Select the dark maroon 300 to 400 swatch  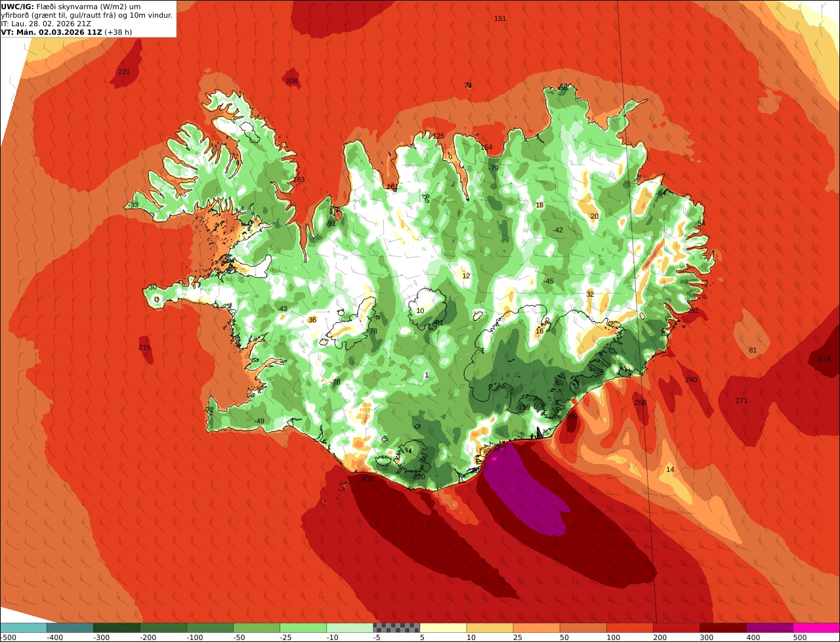pos(723,628)
